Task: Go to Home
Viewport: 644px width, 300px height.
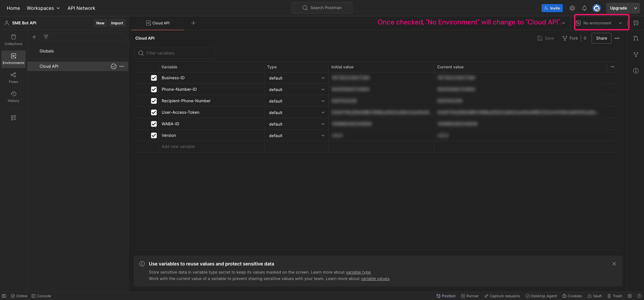Action: coord(13,8)
